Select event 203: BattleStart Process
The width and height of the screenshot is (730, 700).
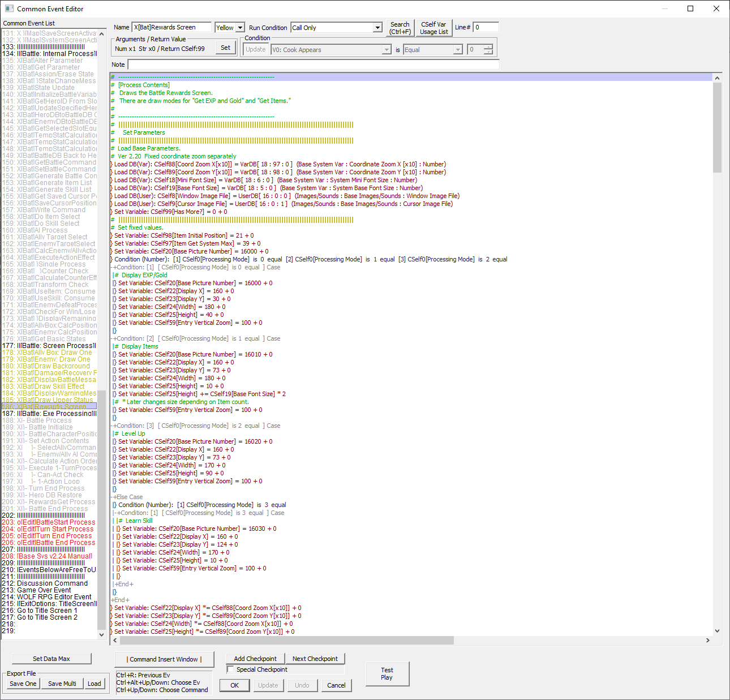(x=49, y=522)
